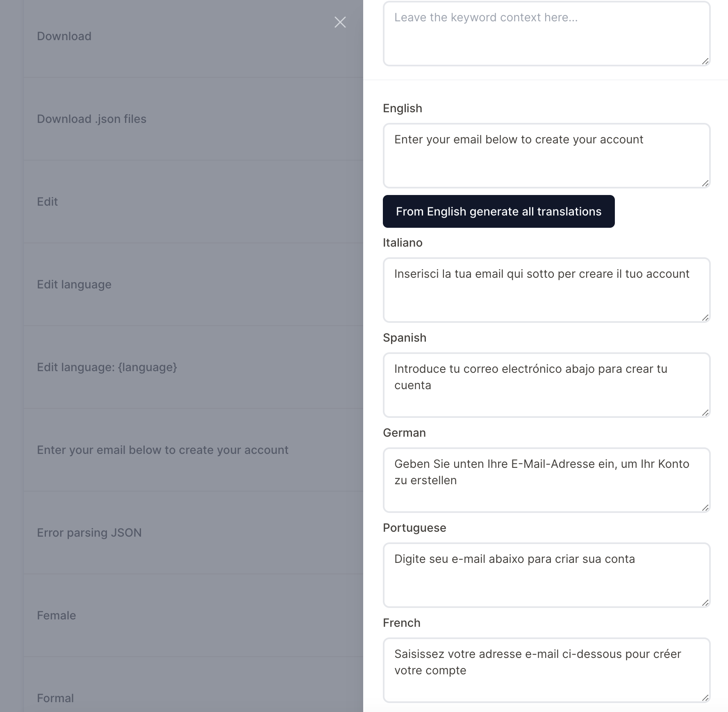Focus the Portuguese translation textarea
This screenshot has height=712, width=728.
[546, 575]
